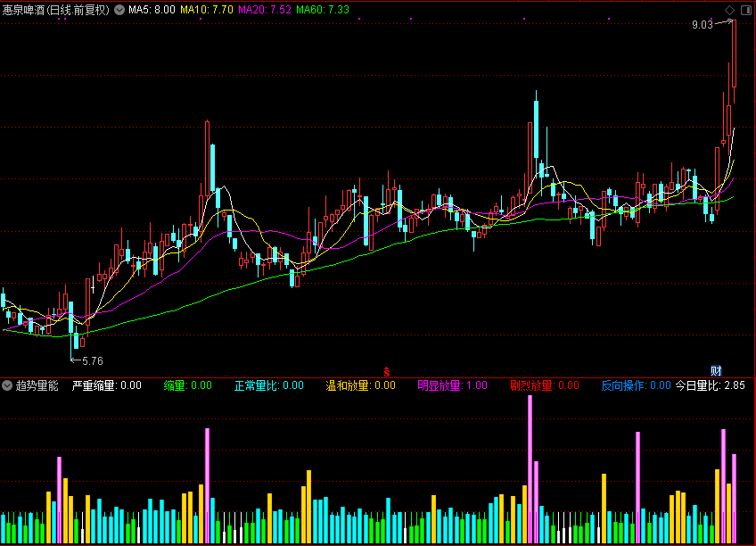Viewport: 756px width, 546px height.
Task: Click the 今日量比: 2.85 value
Action: (x=711, y=385)
